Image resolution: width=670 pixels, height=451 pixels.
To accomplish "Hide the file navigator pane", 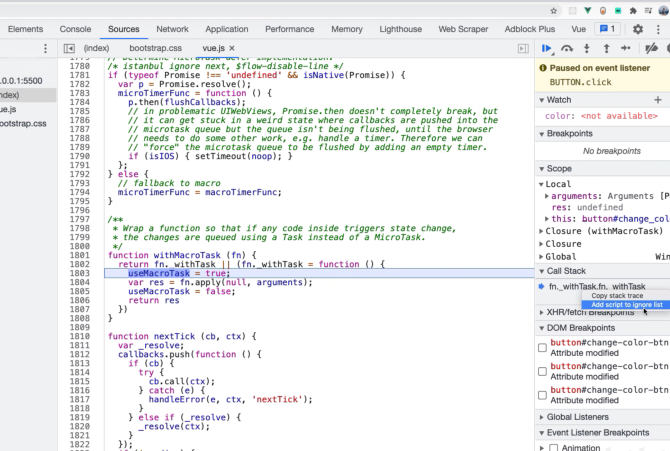I will [x=69, y=48].
